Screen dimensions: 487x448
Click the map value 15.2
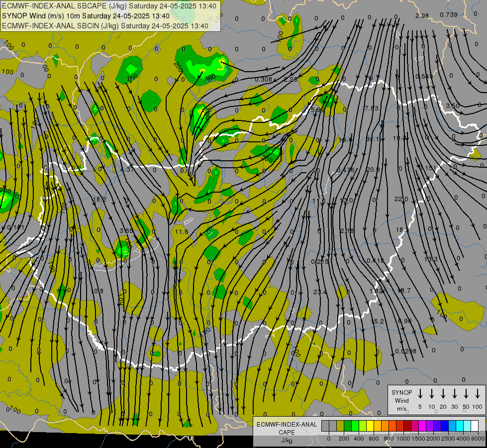tap(378, 321)
